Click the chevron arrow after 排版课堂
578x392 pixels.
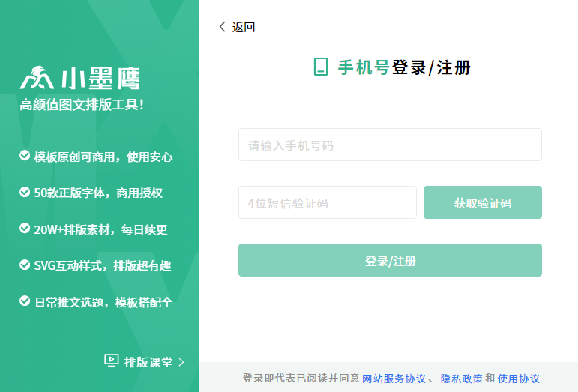coord(181,362)
